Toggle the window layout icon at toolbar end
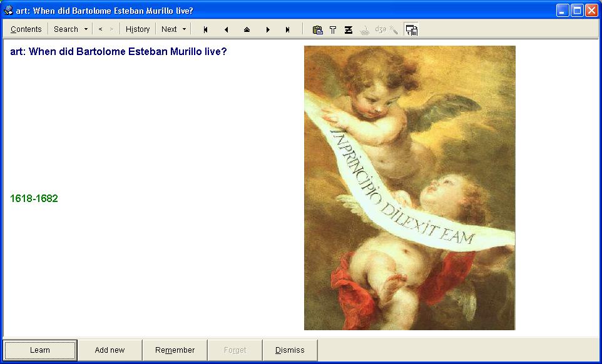 (411, 29)
